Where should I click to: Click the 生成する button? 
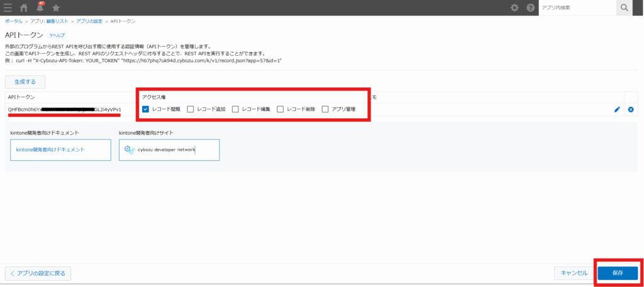25,82
